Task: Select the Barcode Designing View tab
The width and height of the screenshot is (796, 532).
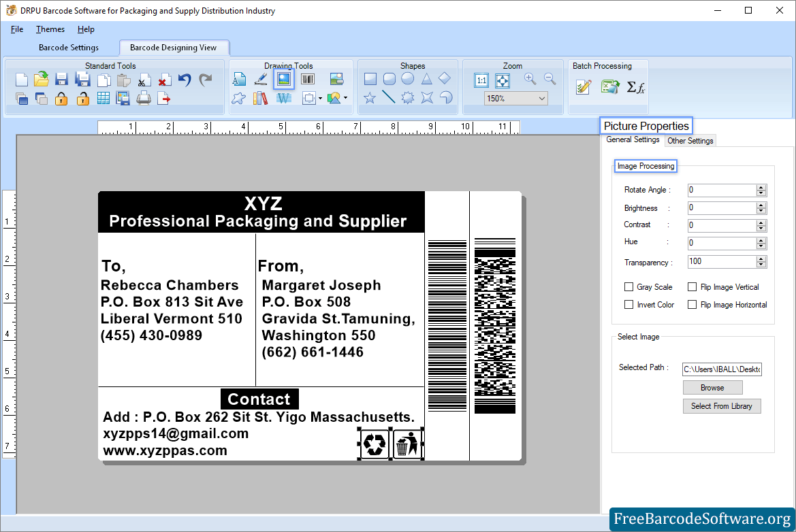Action: pos(174,48)
